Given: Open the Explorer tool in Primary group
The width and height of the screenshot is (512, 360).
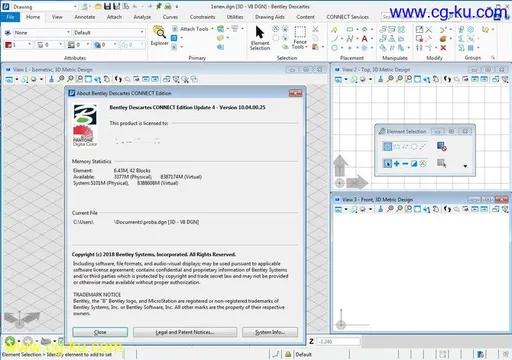Looking at the screenshot, I should coord(159,35).
